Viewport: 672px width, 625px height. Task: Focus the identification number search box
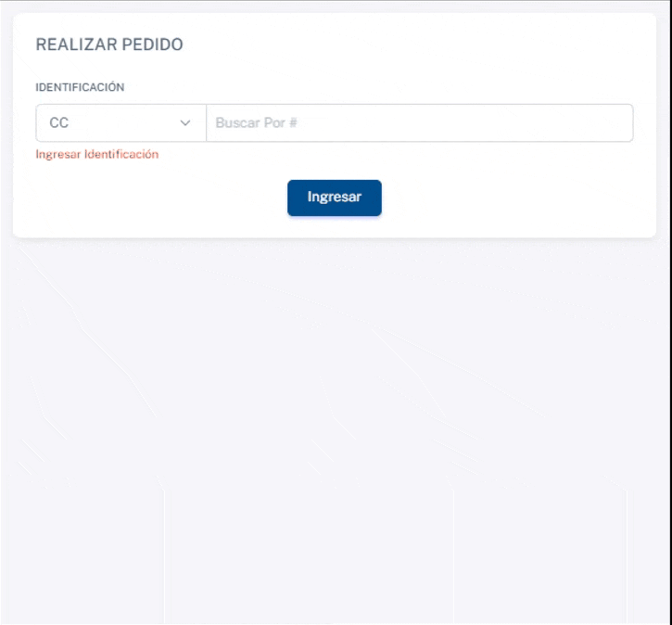pos(419,122)
